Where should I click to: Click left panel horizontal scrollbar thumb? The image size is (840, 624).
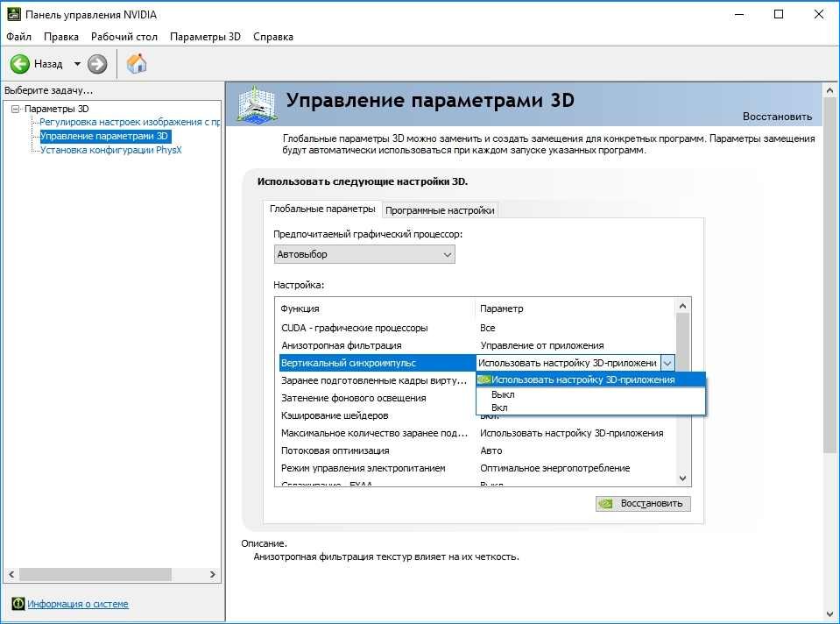pos(95,574)
